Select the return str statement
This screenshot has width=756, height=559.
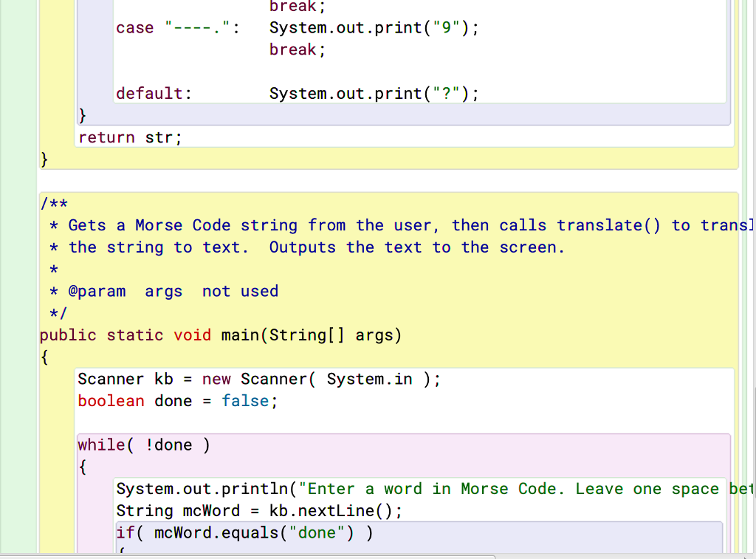(128, 137)
